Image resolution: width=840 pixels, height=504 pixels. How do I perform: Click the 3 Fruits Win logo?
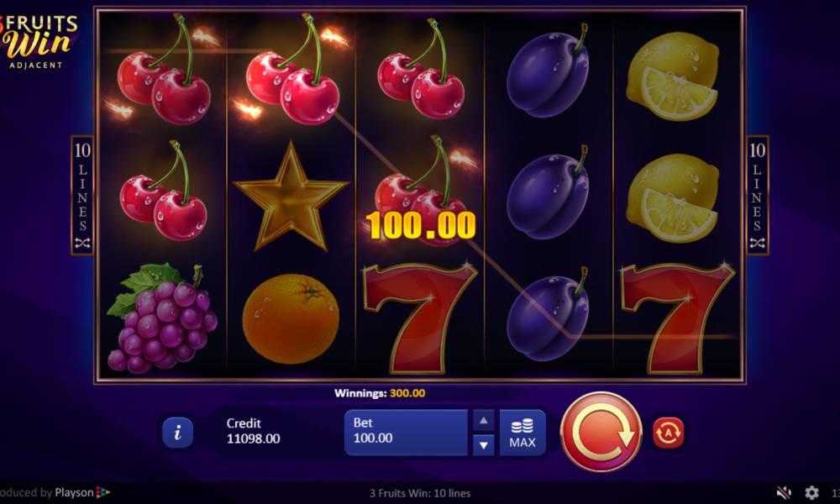tap(39, 42)
